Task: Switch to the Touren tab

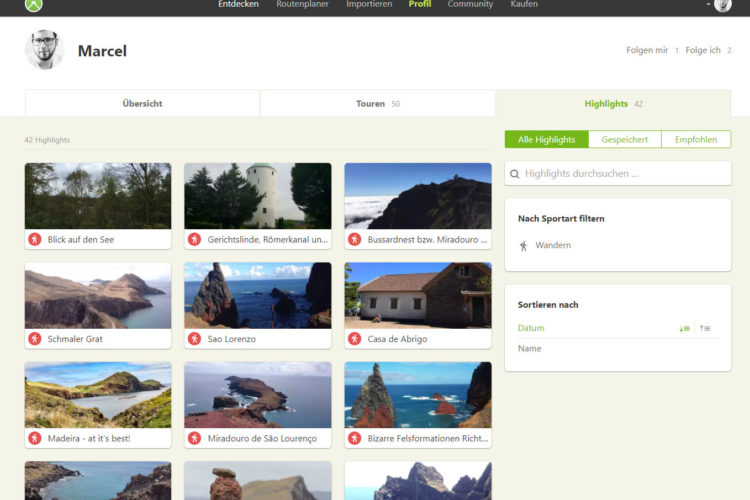Action: click(x=378, y=103)
